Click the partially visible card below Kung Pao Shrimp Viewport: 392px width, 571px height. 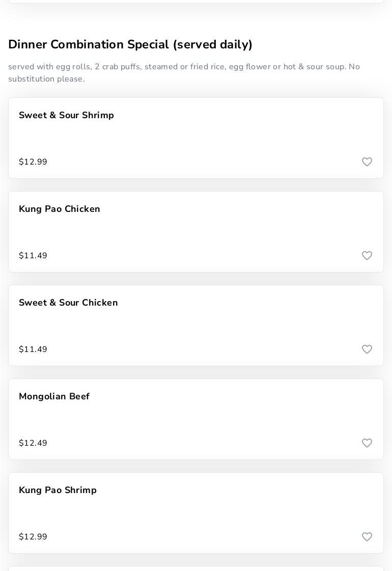coord(196,568)
